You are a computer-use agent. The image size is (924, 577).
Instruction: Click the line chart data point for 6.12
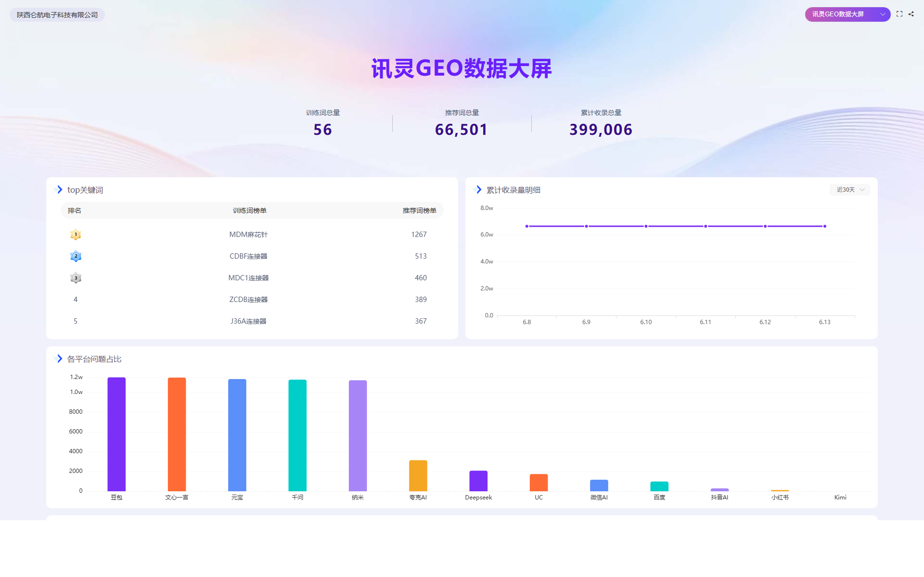[765, 226]
